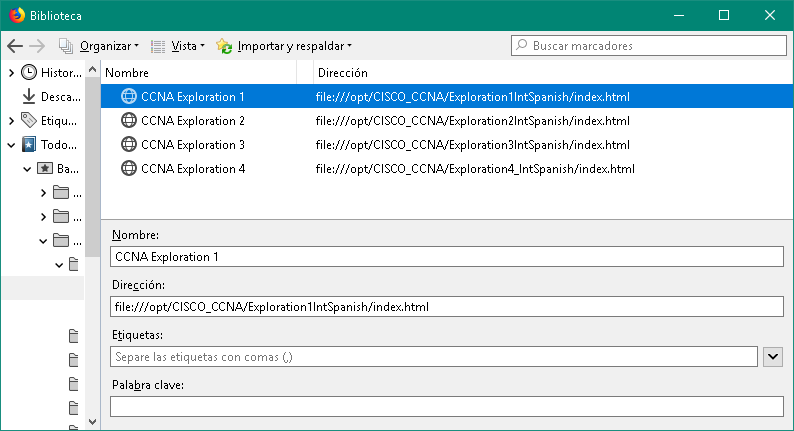
Task: Focus the Buscar marcadores search box
Action: (649, 46)
